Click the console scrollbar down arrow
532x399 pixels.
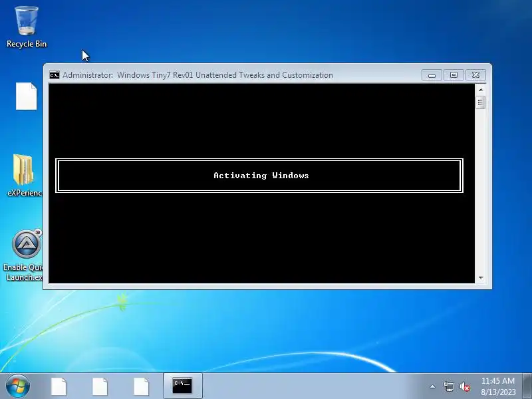point(480,278)
